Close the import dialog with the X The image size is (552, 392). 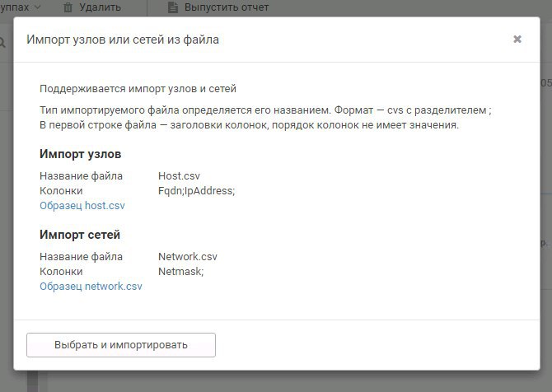pyautogui.click(x=517, y=39)
